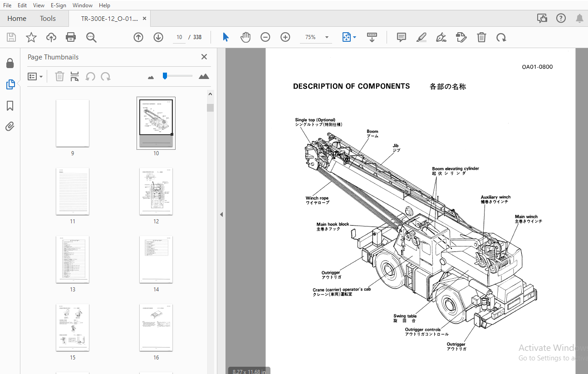Rotate thumbnails counterclockwise icon
Image resolution: width=588 pixels, height=374 pixels.
click(90, 77)
